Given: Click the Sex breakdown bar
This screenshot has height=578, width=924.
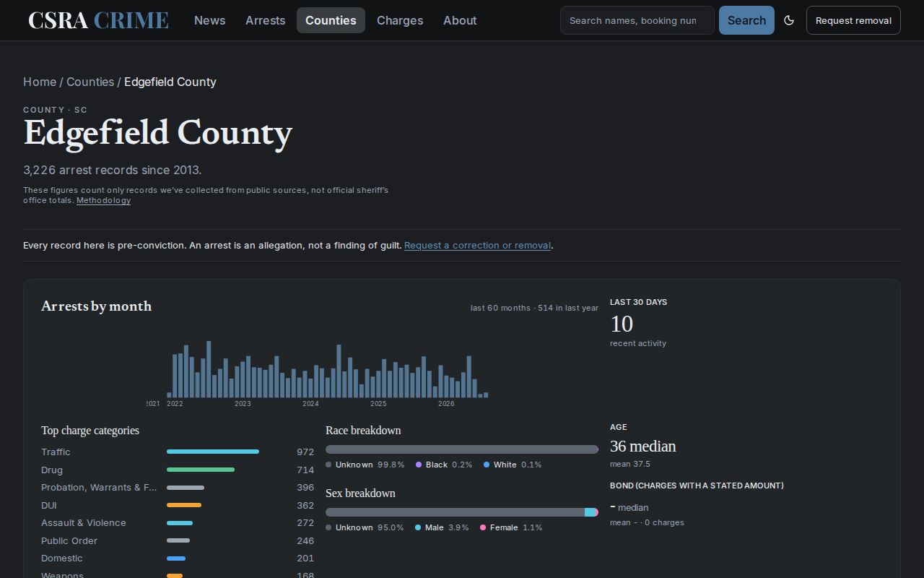Looking at the screenshot, I should [x=462, y=512].
